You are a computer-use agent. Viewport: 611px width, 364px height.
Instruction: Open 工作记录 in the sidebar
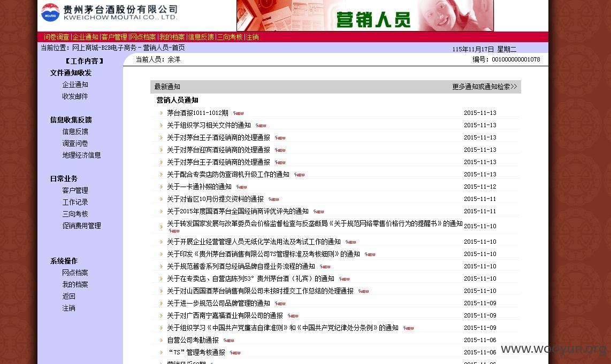(x=75, y=203)
